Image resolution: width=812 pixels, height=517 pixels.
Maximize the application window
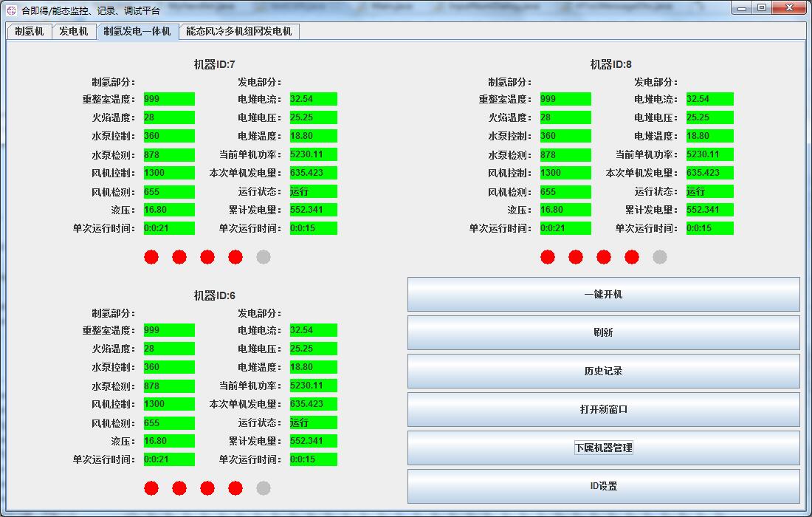[x=762, y=7]
